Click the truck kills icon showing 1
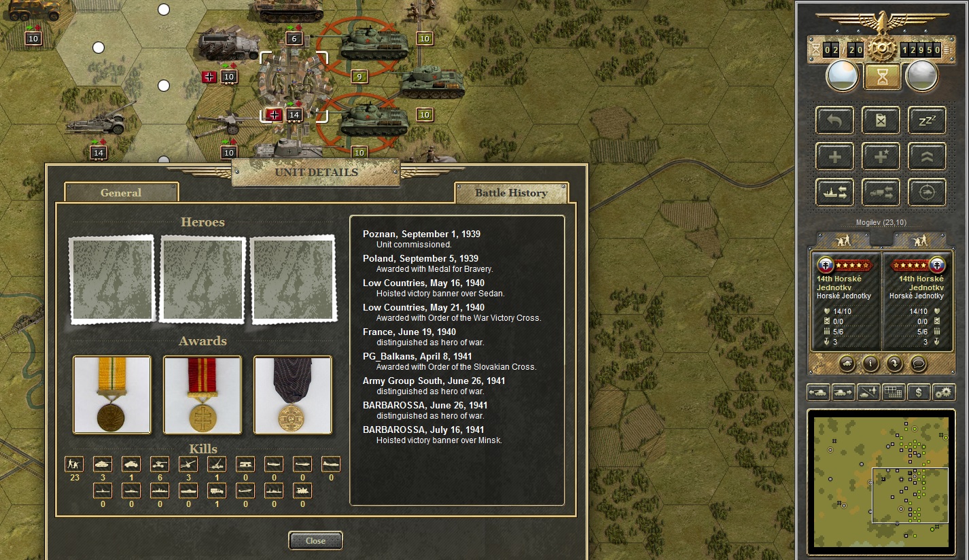 pos(217,490)
